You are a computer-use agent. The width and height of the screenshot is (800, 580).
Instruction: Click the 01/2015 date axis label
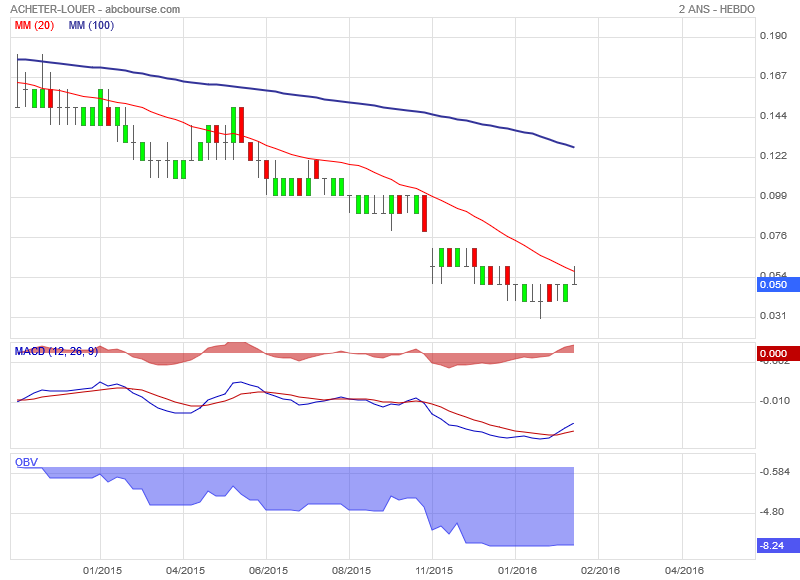click(x=103, y=570)
